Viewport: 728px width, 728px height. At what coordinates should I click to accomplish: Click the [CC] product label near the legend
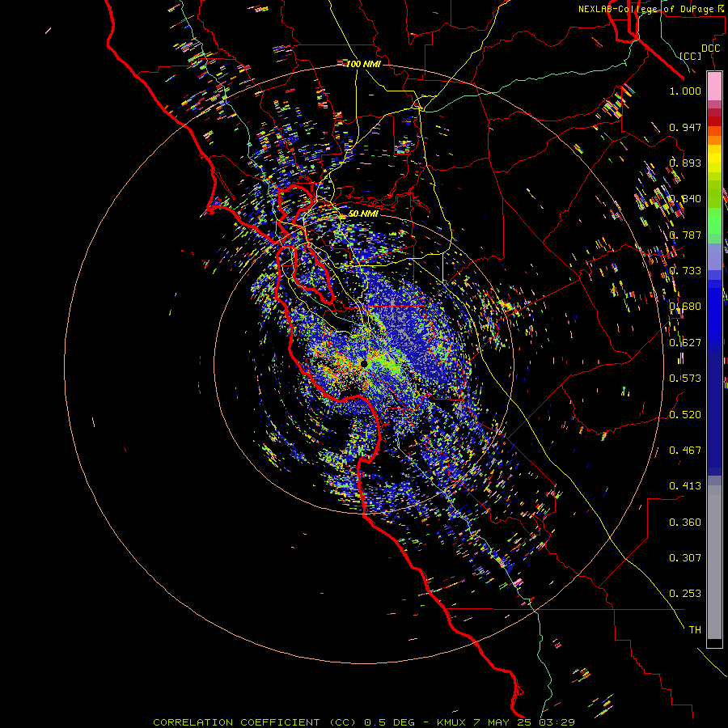pyautogui.click(x=690, y=56)
